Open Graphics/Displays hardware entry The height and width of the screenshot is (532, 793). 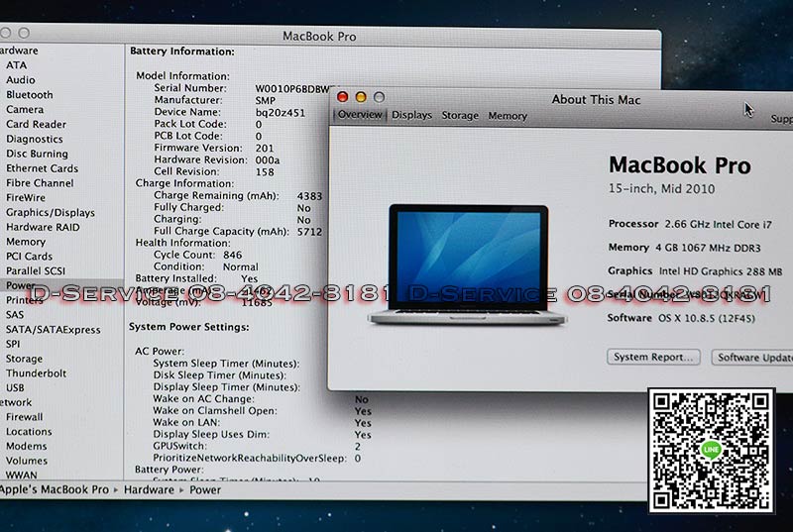pos(51,212)
